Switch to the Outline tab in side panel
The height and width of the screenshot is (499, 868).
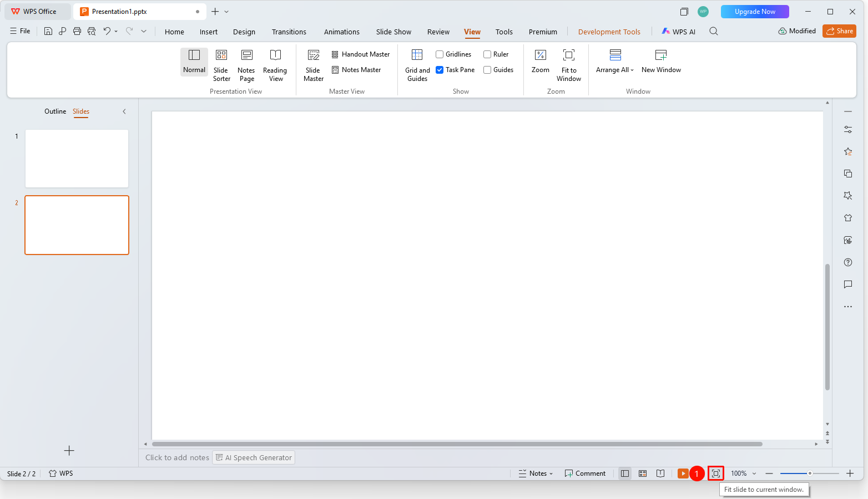(x=55, y=111)
